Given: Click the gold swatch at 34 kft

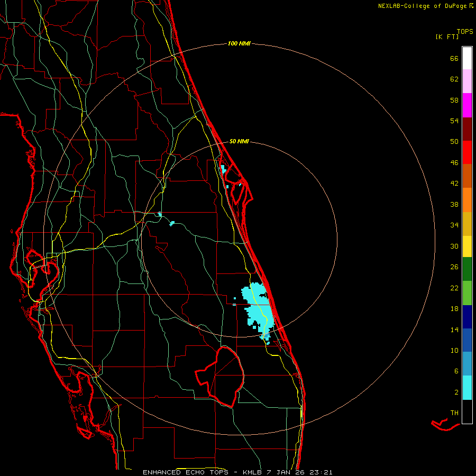Looking at the screenshot, I should click(x=467, y=223).
